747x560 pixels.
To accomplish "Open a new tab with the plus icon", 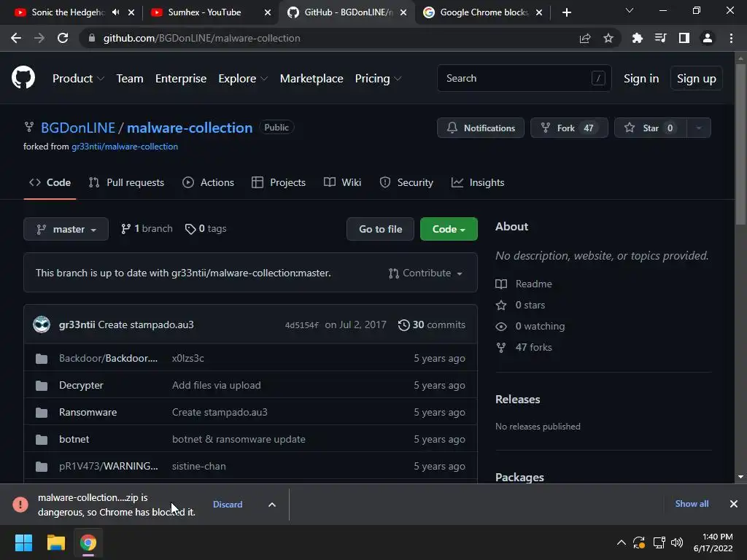I will coord(566,12).
